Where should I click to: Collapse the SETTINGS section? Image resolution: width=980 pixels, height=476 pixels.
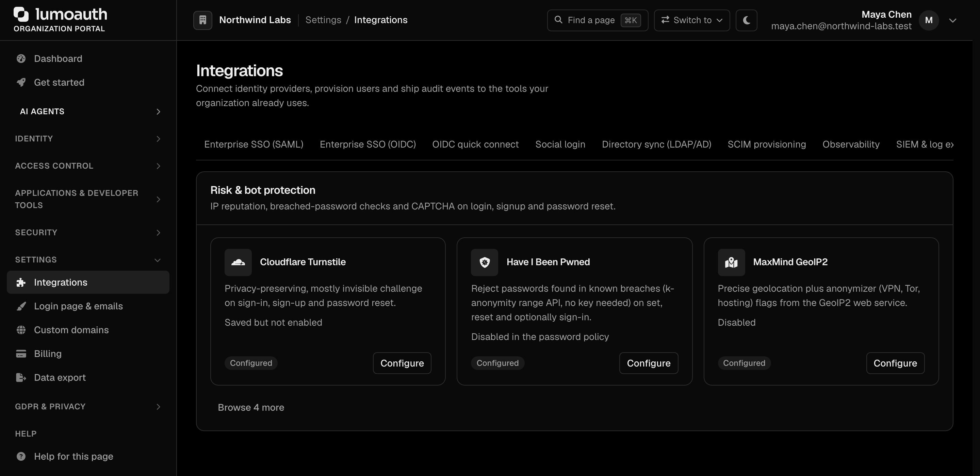click(88, 260)
